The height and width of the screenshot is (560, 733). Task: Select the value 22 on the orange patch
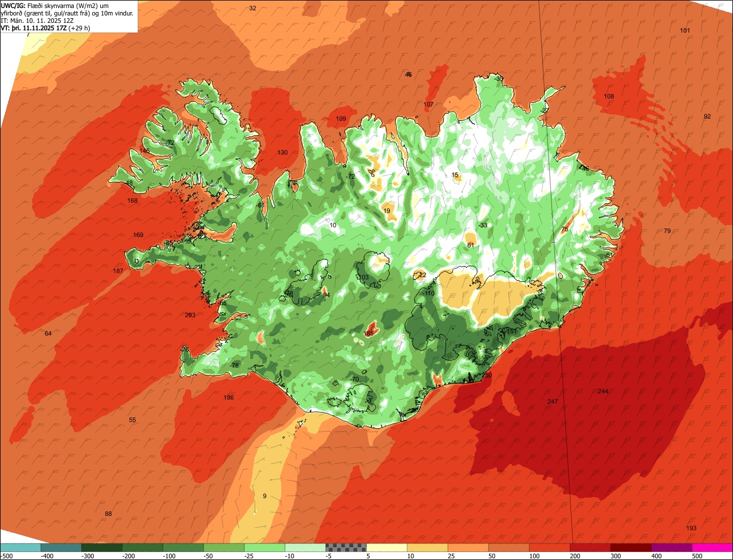423,275
